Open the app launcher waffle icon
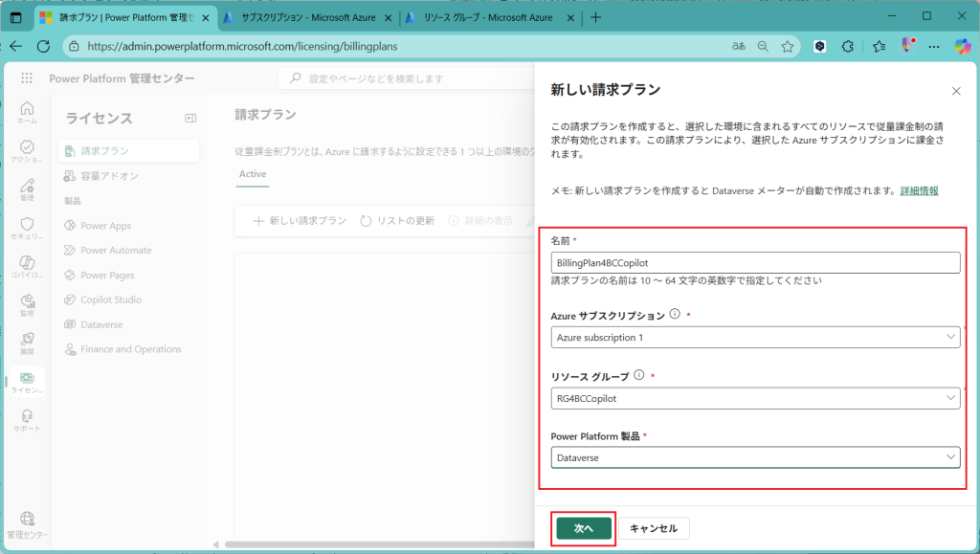Image resolution: width=980 pixels, height=554 pixels. (26, 78)
